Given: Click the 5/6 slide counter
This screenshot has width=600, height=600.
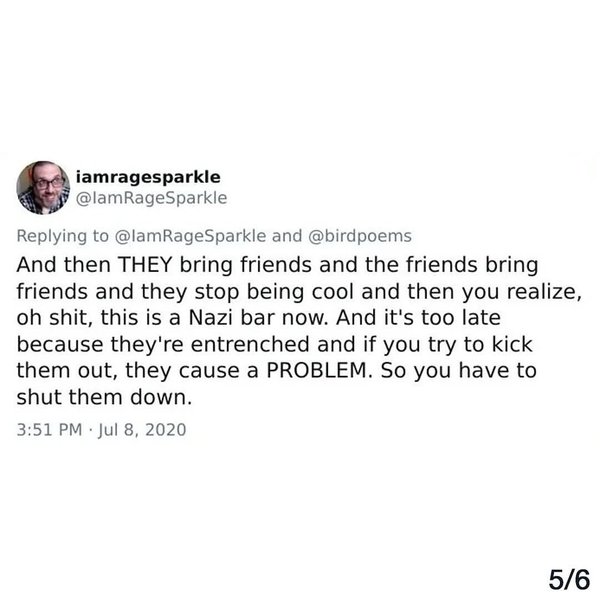Looking at the screenshot, I should point(569,580).
